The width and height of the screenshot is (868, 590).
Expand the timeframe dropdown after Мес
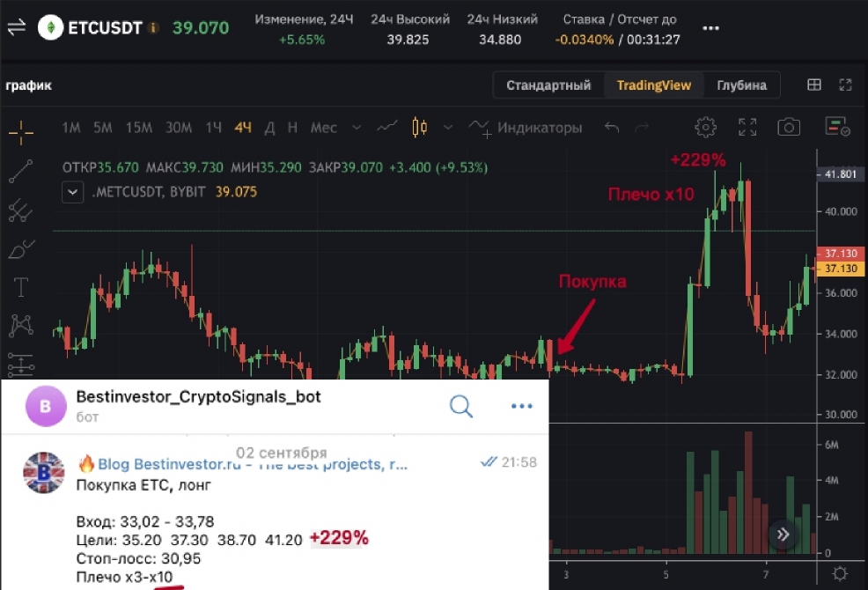coord(357,128)
